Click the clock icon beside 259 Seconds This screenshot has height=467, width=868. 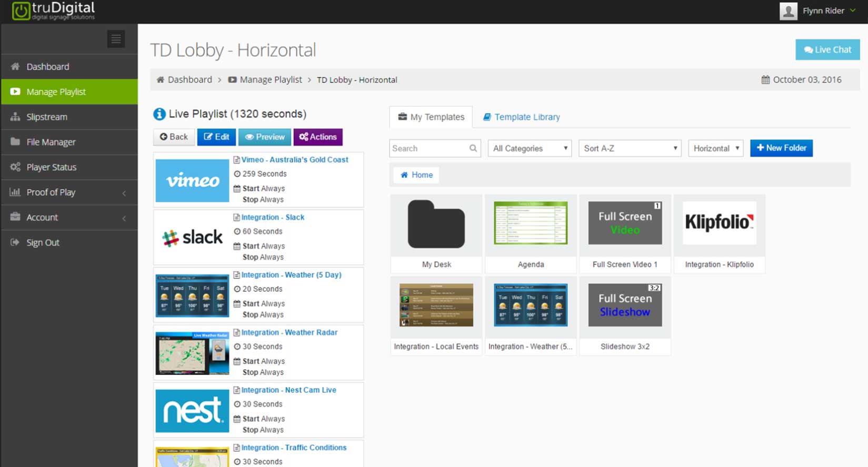pos(237,174)
